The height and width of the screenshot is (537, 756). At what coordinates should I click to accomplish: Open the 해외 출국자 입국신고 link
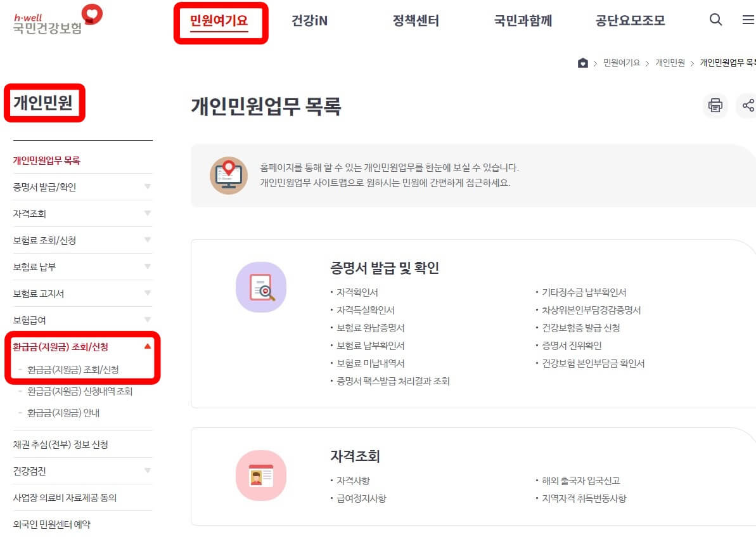coord(579,481)
